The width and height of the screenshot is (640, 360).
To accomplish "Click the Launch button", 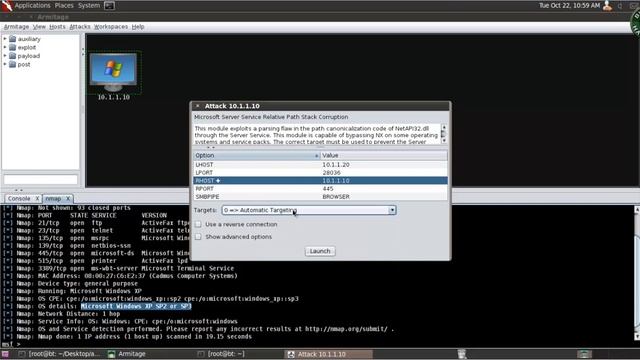I will click(x=320, y=251).
